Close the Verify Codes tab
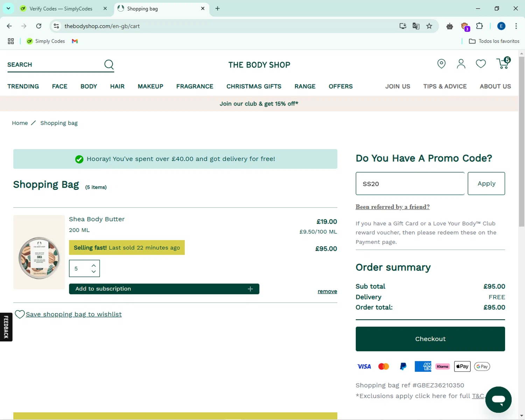The width and height of the screenshot is (525, 420). point(105,8)
